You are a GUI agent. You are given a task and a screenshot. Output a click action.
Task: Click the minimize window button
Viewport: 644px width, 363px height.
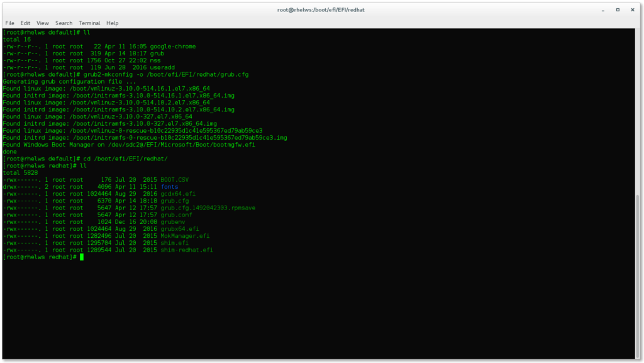(x=604, y=9)
